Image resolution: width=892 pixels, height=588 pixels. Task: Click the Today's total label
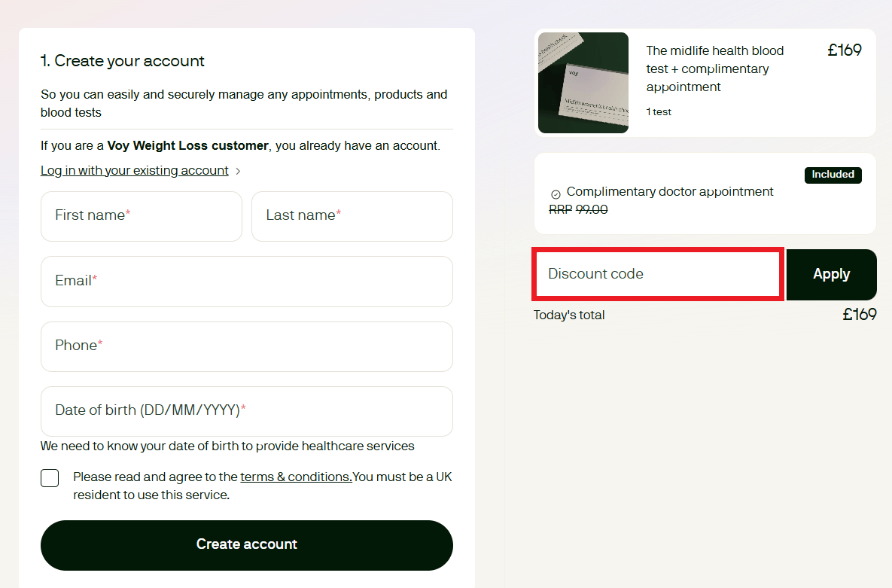[x=568, y=315]
